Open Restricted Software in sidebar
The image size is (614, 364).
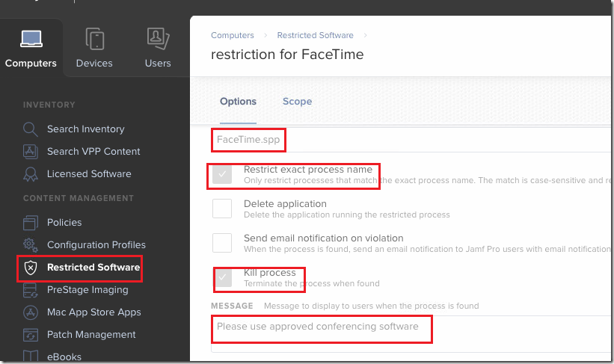point(93,268)
